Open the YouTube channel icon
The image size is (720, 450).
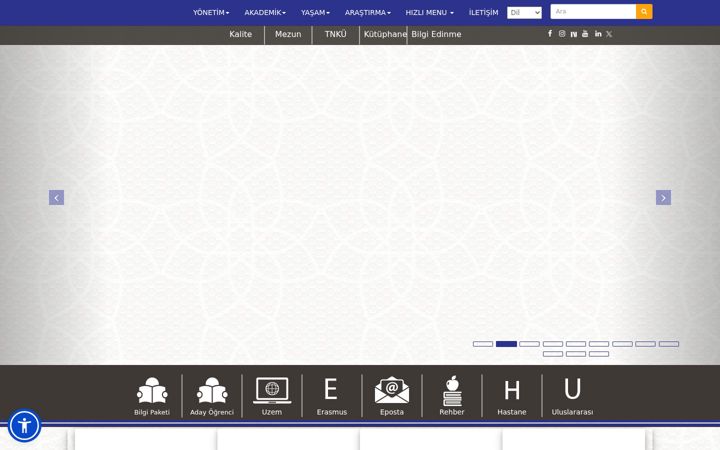pos(585,34)
